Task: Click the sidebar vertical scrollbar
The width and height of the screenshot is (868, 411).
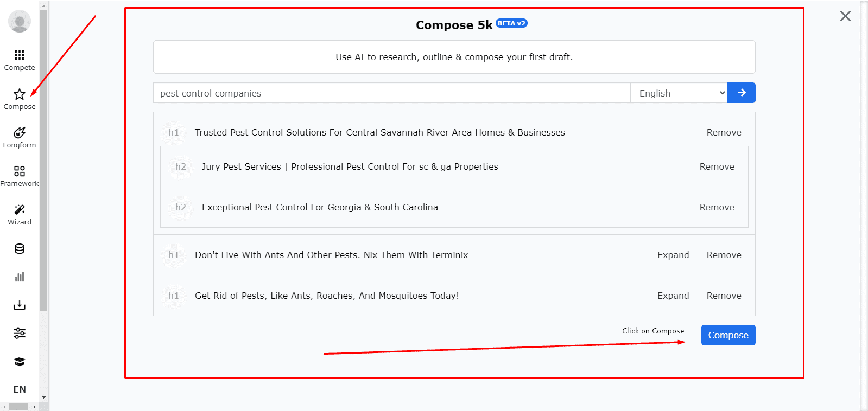Action: [x=43, y=160]
